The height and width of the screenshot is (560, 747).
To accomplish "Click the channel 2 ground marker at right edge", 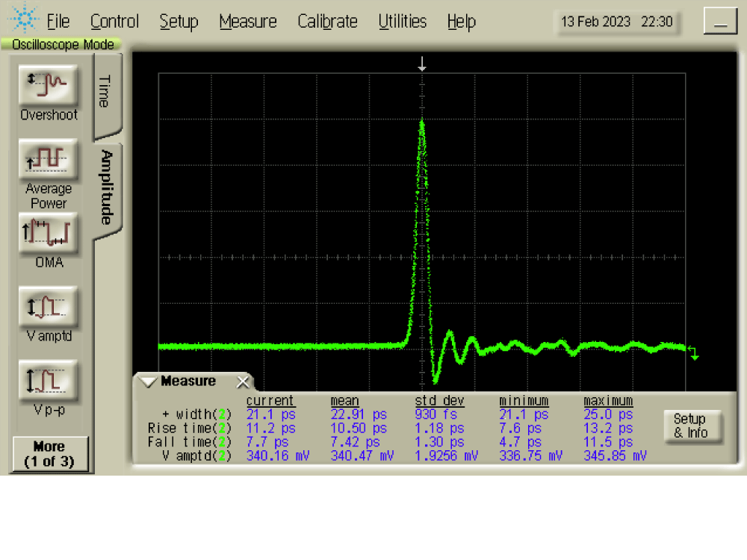I will pos(694,353).
